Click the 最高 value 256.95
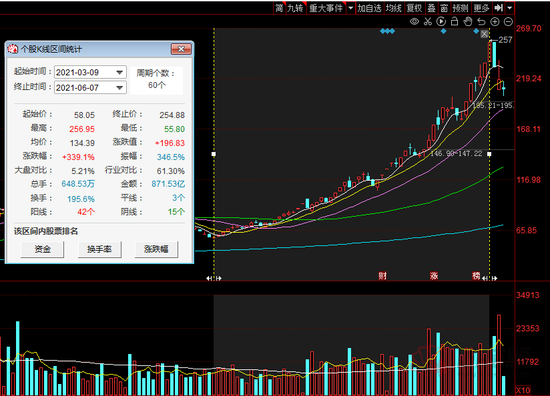This screenshot has height=396, width=550. tap(82, 129)
